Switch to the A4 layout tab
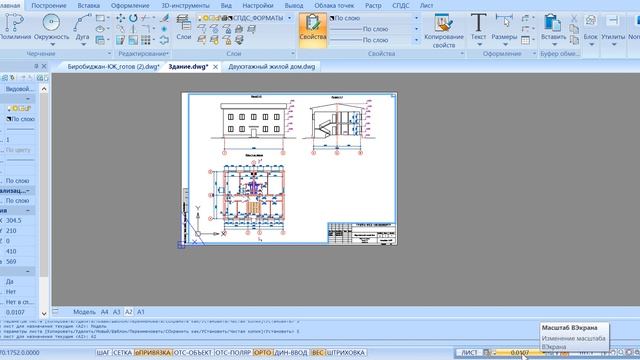Viewport: 640px width, 360px height. (x=104, y=312)
